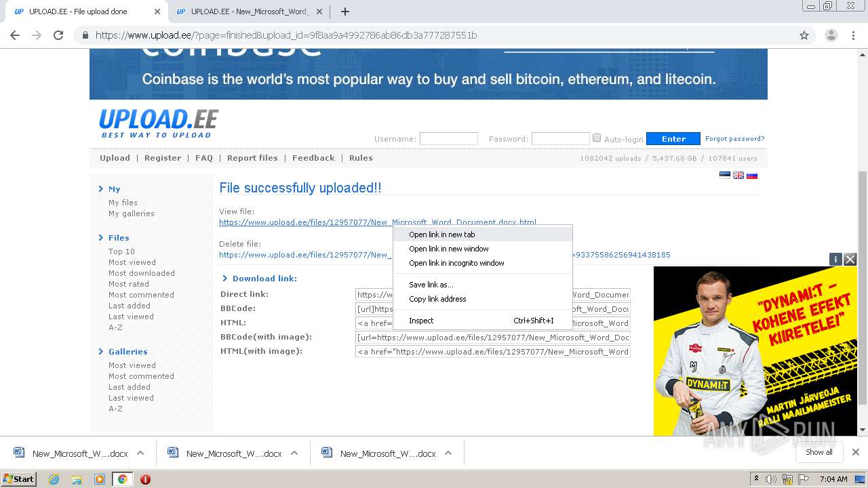Viewport: 868px width, 488px height.
Task: Click in the Password field
Action: tap(561, 138)
